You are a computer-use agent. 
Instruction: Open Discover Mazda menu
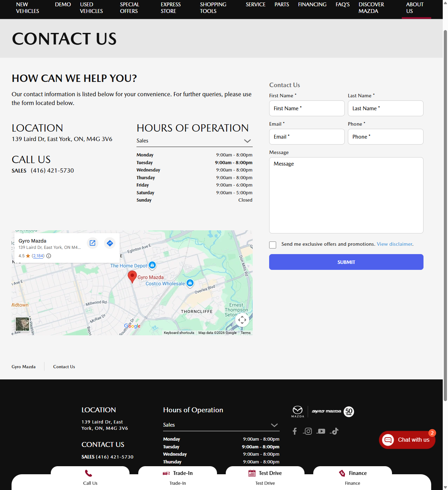[371, 8]
